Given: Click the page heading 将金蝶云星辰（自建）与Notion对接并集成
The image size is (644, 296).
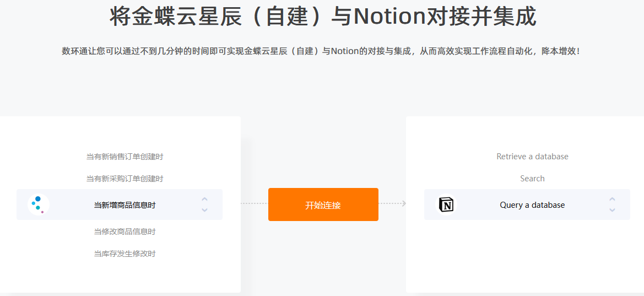Looking at the screenshot, I should coord(323,17).
